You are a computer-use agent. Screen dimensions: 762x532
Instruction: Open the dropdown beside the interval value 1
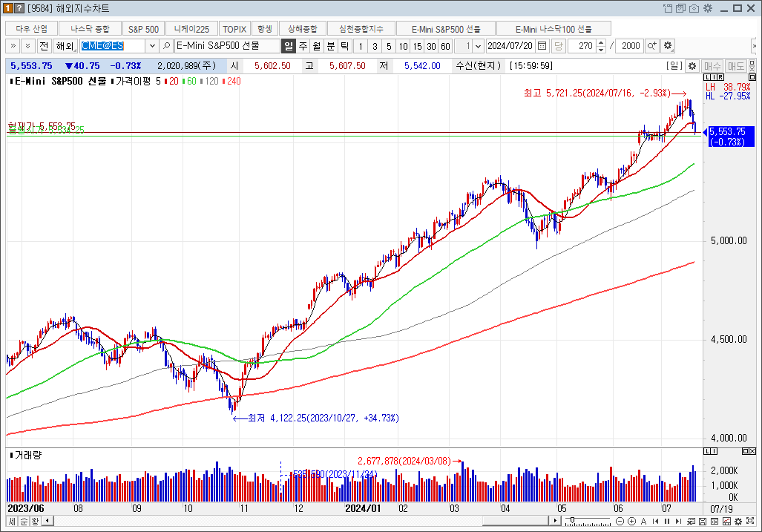pos(477,46)
